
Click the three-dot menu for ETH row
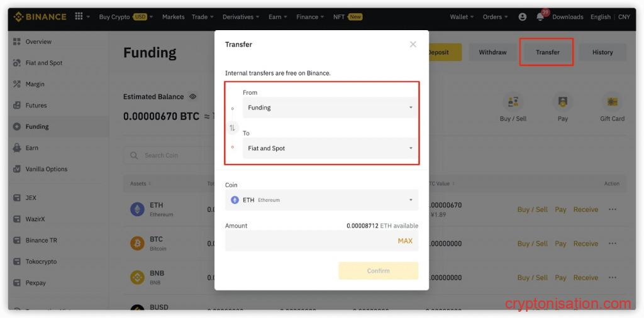coord(612,209)
